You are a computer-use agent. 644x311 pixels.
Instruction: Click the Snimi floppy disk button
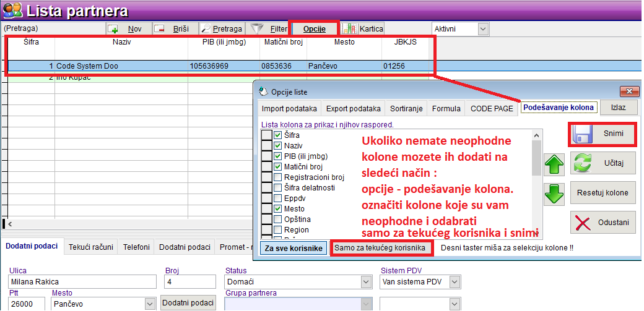pos(602,134)
